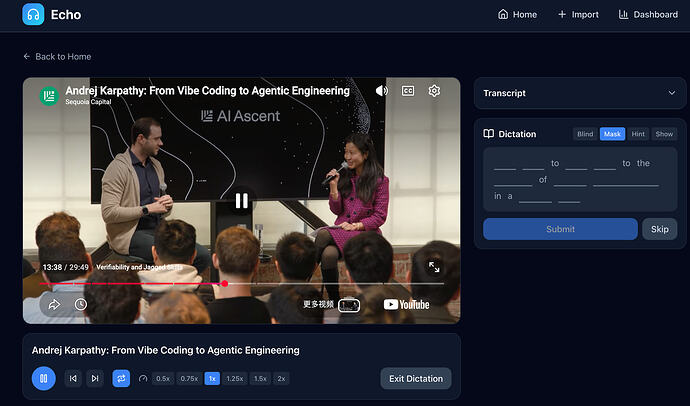The height and width of the screenshot is (406, 690).
Task: Open the Import navigation item
Action: point(578,15)
